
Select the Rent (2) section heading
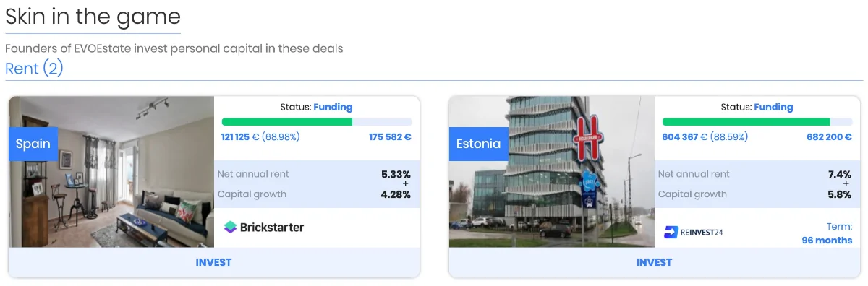(34, 69)
